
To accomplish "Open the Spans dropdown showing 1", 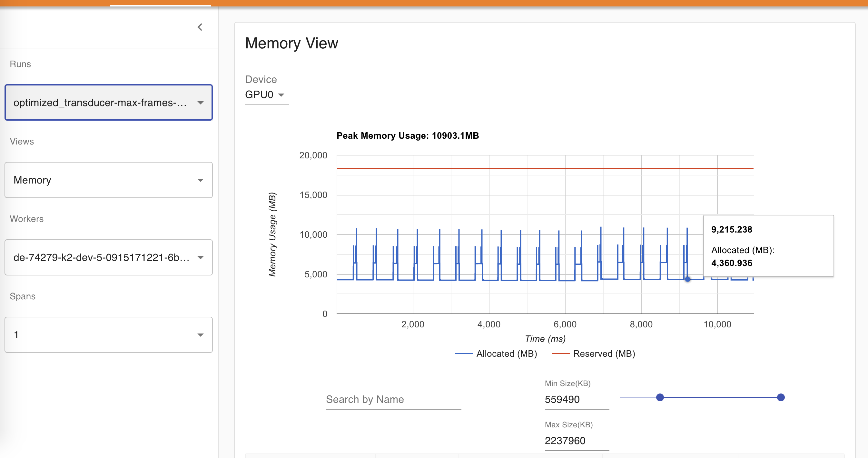I will point(101,335).
